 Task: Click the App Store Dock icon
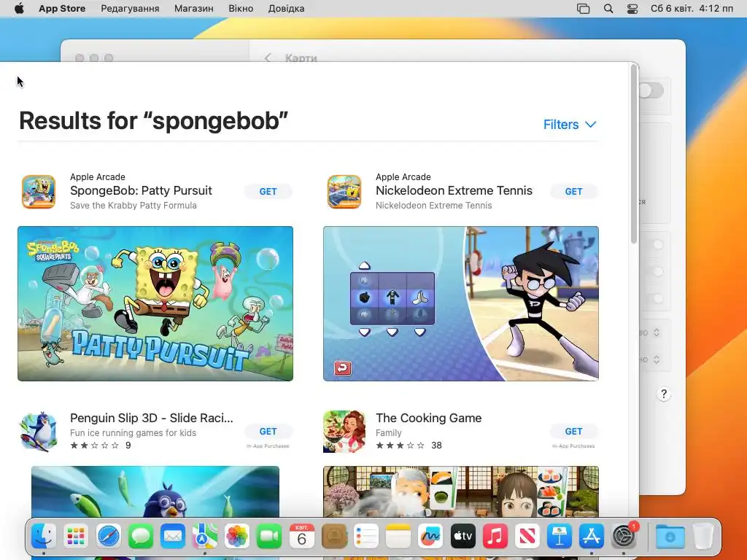point(591,537)
